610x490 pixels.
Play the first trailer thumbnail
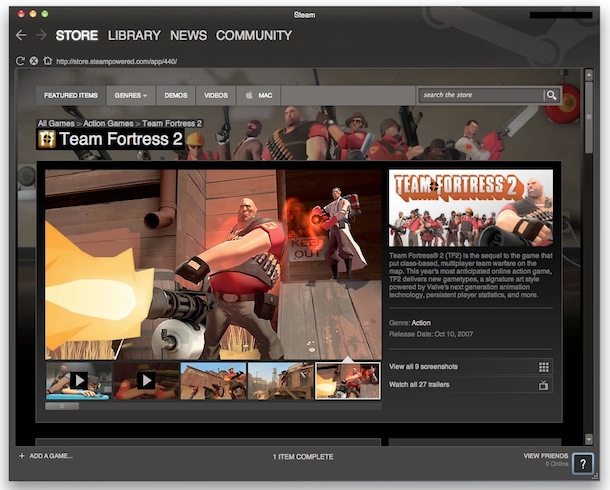pos(78,381)
